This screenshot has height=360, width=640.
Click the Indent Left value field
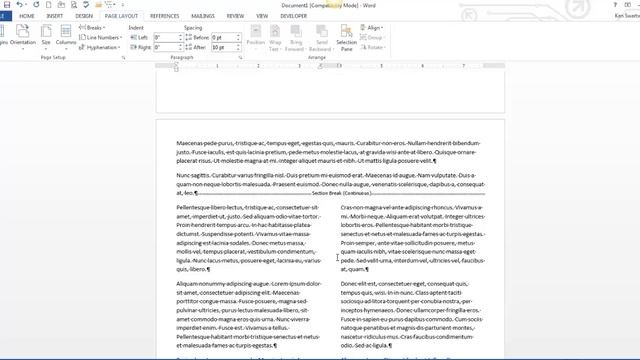pos(166,37)
